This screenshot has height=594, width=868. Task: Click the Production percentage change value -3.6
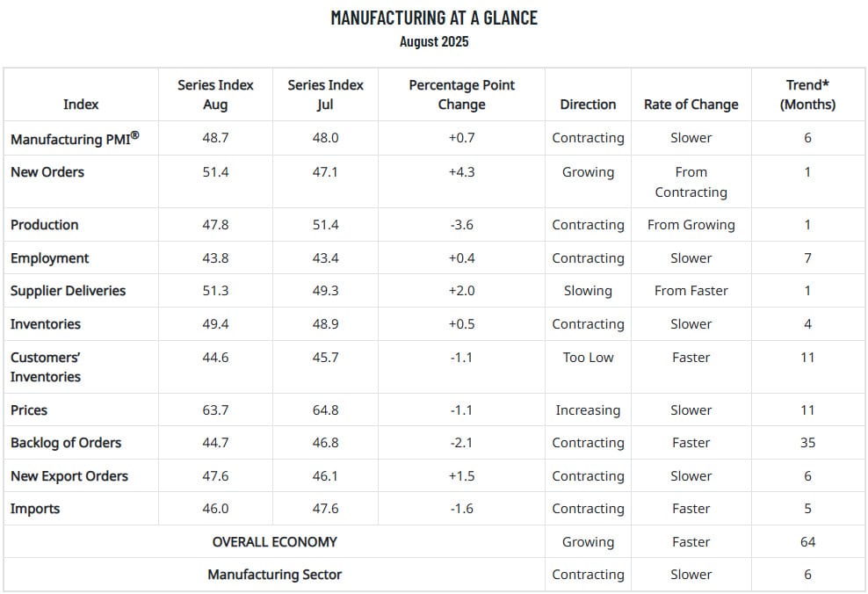[461, 225]
